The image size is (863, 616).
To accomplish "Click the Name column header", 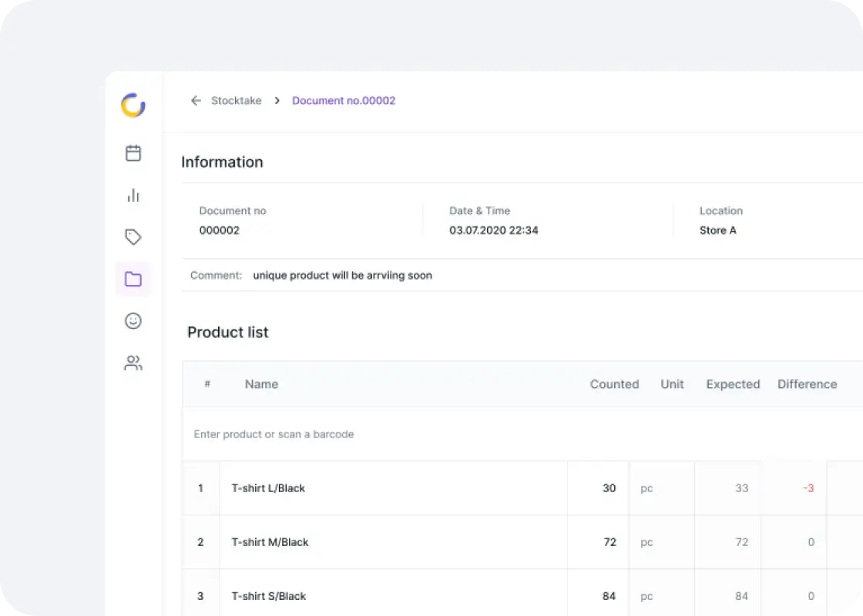I will [x=261, y=384].
